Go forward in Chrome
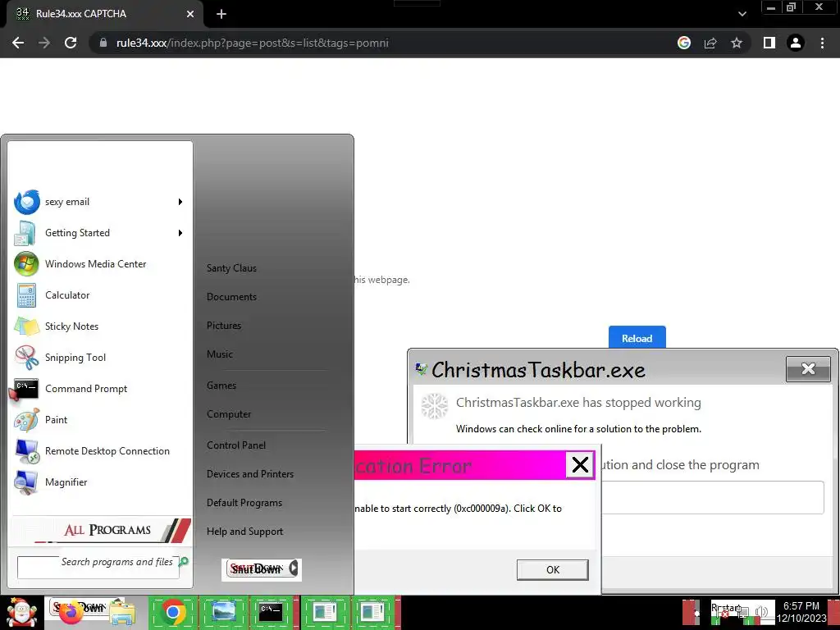 (44, 43)
